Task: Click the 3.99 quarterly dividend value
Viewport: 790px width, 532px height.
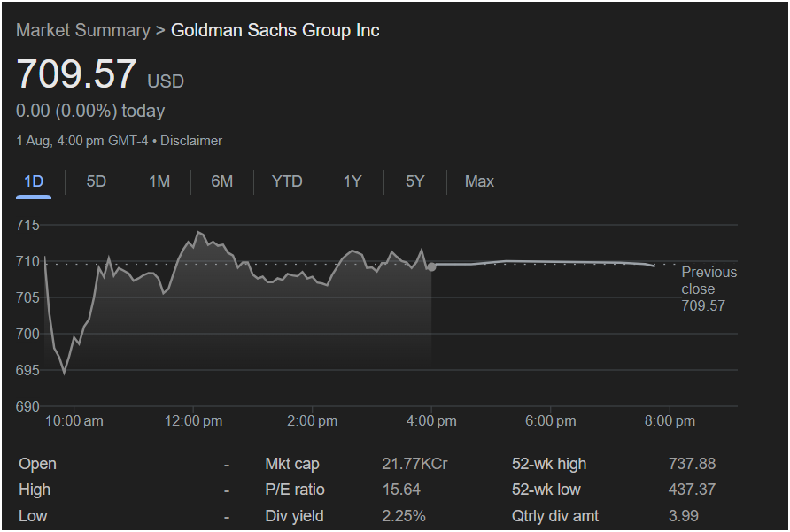Action: [x=684, y=516]
